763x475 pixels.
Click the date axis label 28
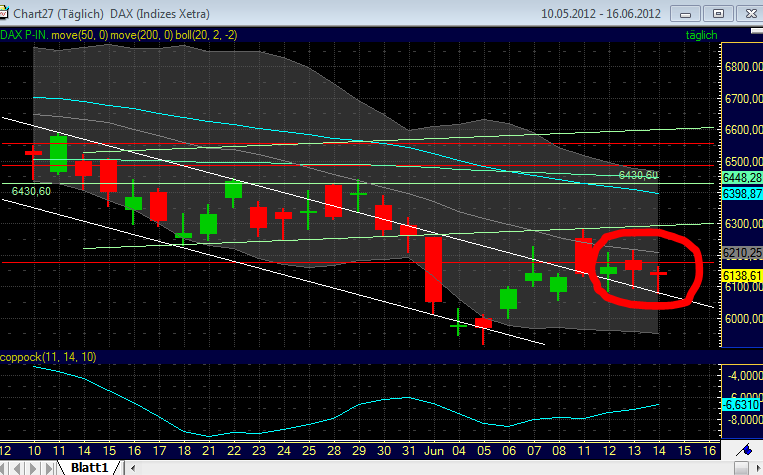[x=334, y=451]
